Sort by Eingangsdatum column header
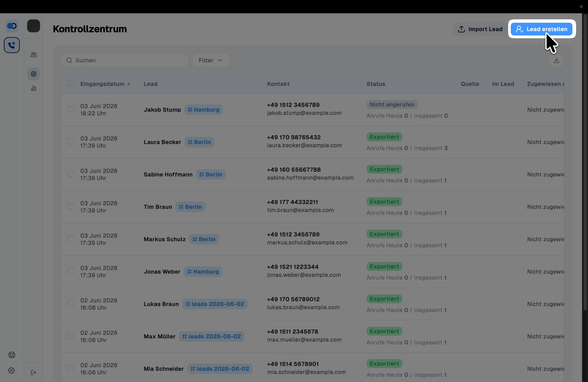Viewport: 588px width, 382px height. (105, 84)
